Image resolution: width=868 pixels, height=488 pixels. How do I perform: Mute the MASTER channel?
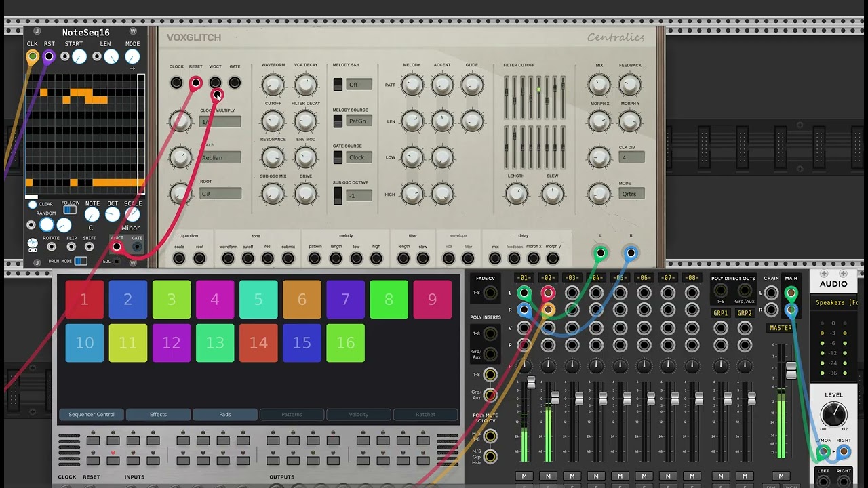781,476
